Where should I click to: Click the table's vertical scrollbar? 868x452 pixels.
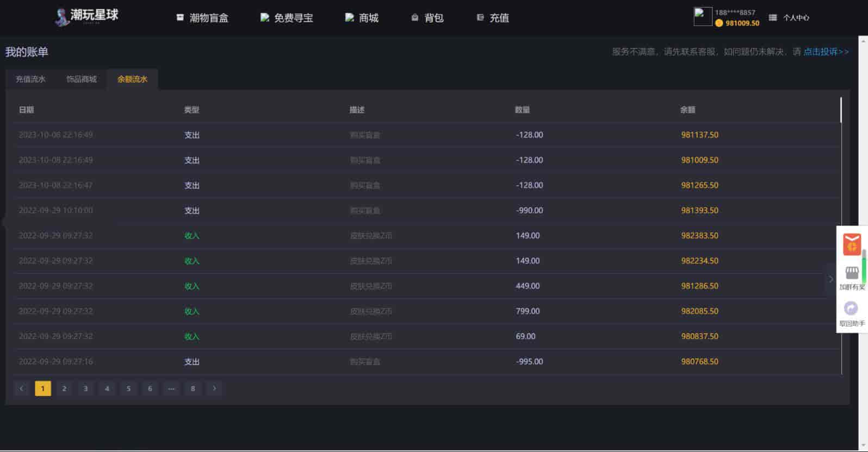841,110
